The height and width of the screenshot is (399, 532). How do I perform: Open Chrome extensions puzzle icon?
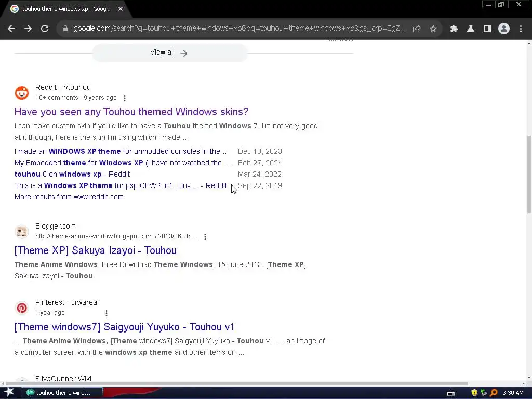[454, 29]
